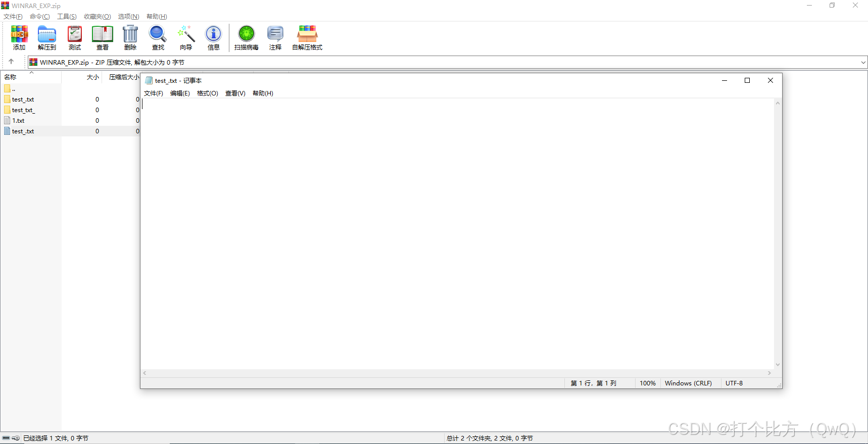Click the "第 1 行, 第 1 列" status entry

pos(594,383)
